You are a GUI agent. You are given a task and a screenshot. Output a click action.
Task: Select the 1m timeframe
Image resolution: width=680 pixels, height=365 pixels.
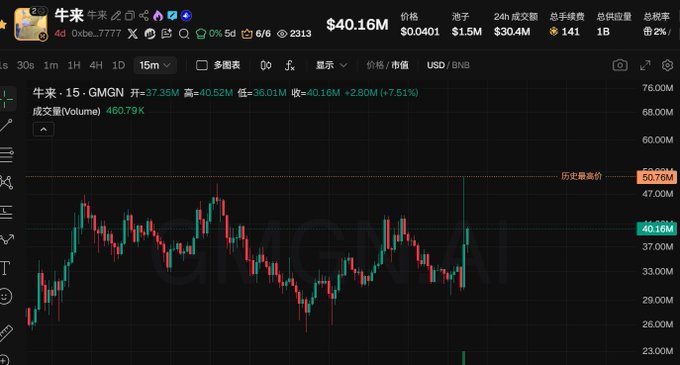(x=51, y=65)
